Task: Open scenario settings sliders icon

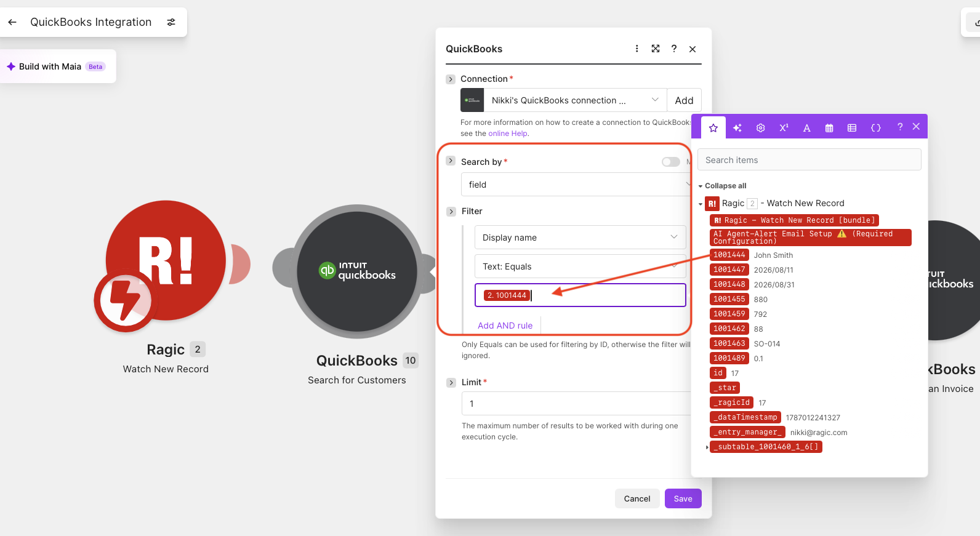Action: coord(171,22)
